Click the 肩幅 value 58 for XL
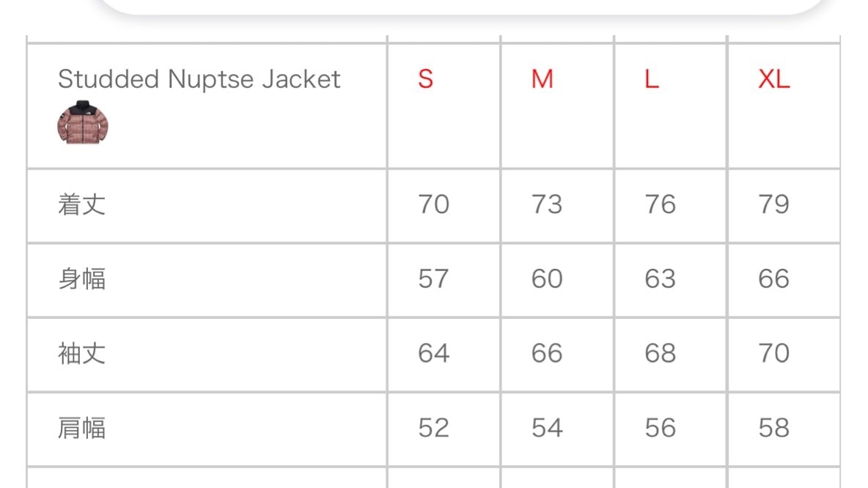The image size is (868, 488). [x=773, y=428]
